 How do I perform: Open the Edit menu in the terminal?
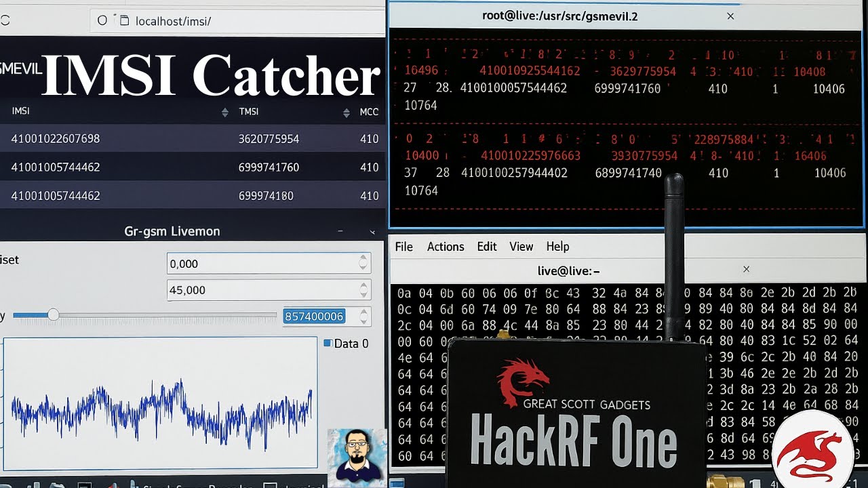(487, 247)
